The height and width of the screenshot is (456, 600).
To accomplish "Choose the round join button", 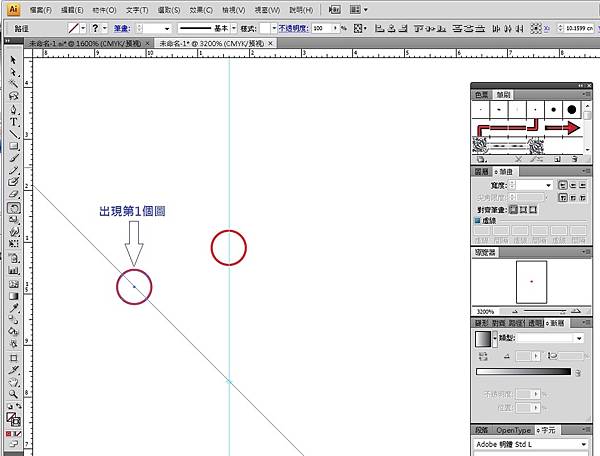I will [x=573, y=197].
